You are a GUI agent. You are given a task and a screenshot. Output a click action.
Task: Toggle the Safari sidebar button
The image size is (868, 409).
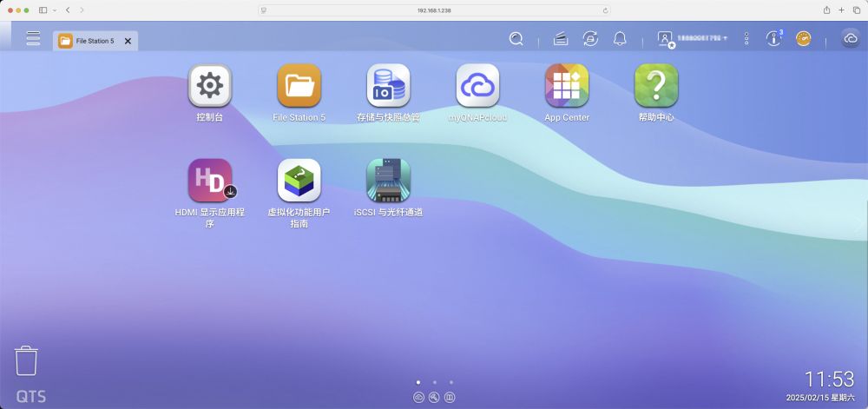click(43, 10)
